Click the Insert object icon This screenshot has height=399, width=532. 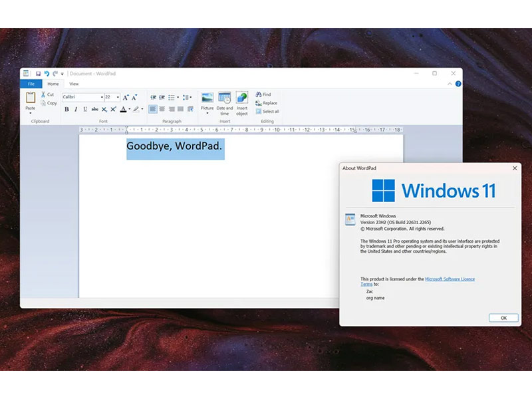(x=242, y=98)
